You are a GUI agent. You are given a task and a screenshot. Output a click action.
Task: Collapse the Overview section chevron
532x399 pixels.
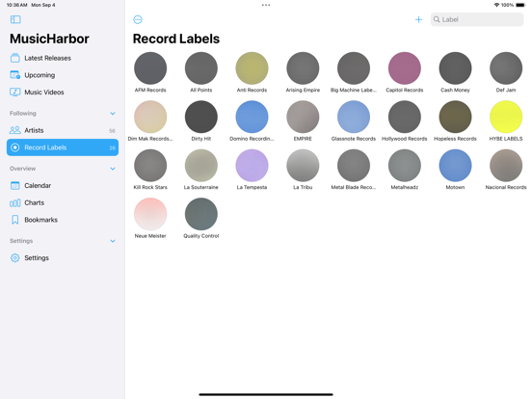[113, 169]
